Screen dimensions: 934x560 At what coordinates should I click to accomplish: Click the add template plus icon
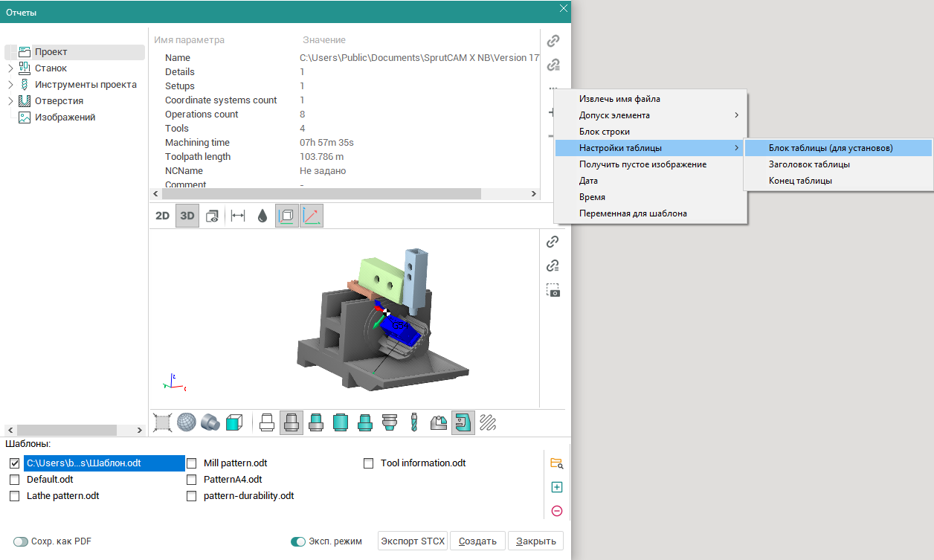pyautogui.click(x=556, y=487)
